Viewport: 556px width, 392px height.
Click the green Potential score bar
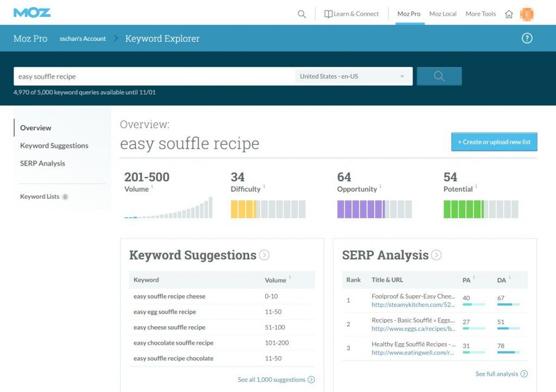[x=481, y=209]
